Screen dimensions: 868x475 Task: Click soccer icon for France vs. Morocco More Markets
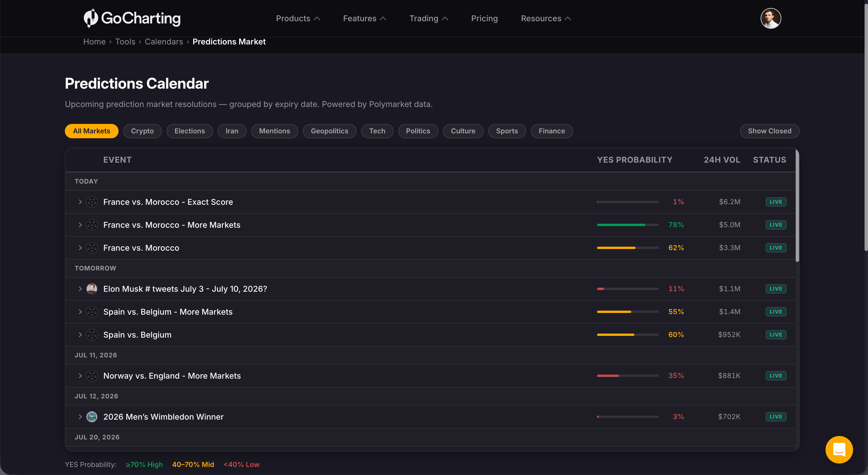pos(92,225)
